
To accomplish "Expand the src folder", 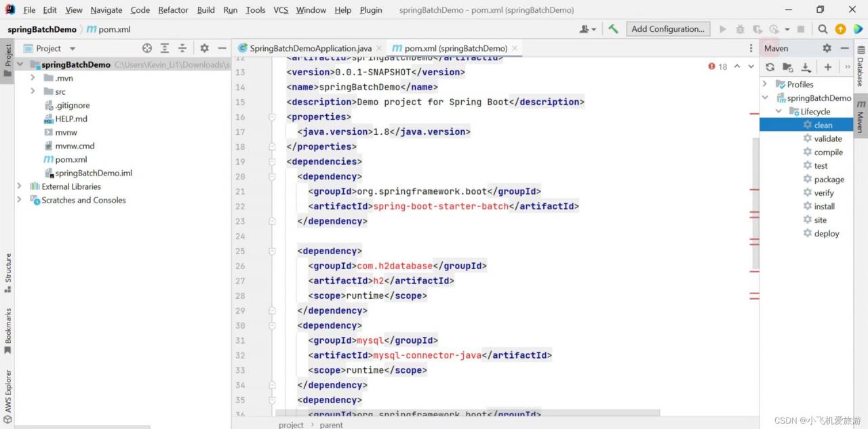I will tap(33, 91).
